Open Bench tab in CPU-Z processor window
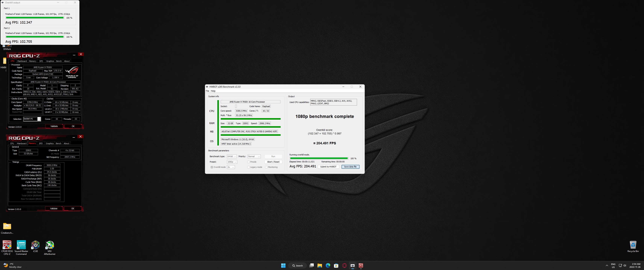This screenshot has height=270, width=644. (59, 61)
